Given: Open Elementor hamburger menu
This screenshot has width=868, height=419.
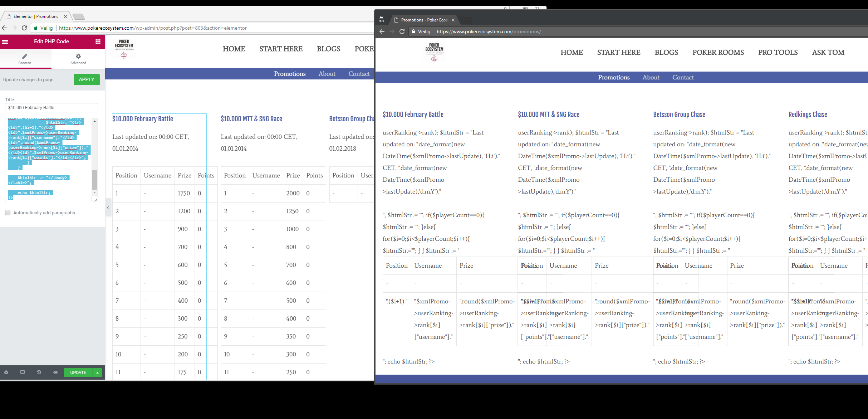Looking at the screenshot, I should pos(5,42).
